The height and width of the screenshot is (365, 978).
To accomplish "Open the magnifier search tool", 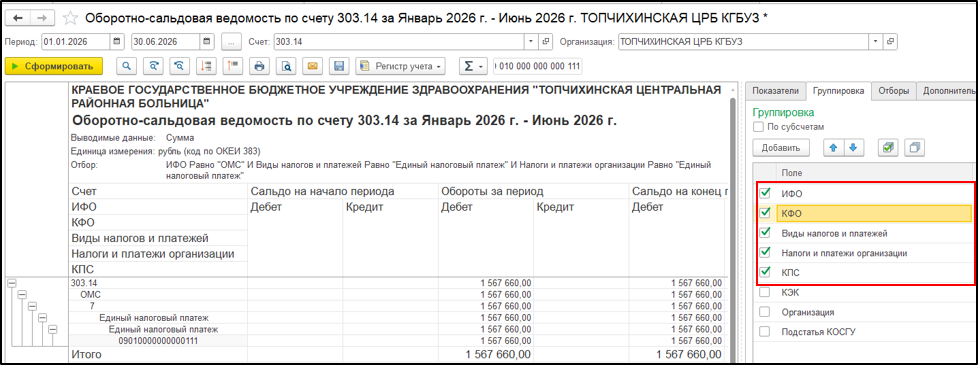I will pos(127,66).
